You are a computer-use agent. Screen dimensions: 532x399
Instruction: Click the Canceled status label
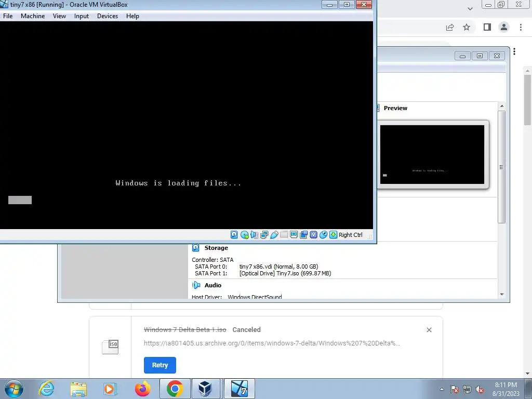point(246,329)
